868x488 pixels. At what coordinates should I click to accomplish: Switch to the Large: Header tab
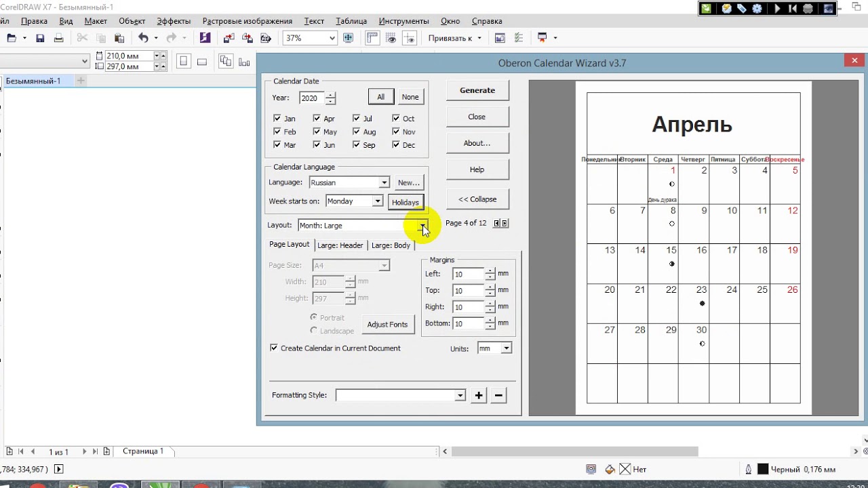coord(340,245)
